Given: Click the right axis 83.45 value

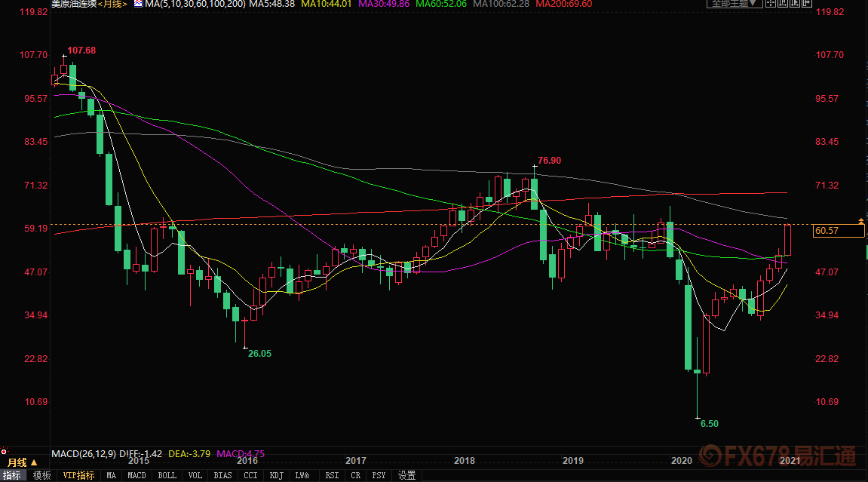Looking at the screenshot, I should tap(827, 142).
